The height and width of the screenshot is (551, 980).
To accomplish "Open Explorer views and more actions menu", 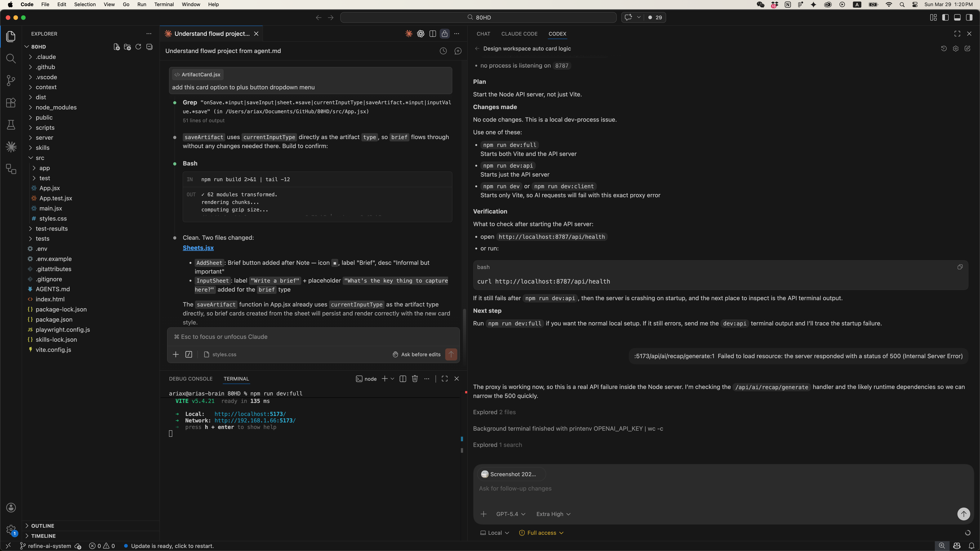I will coord(149,34).
